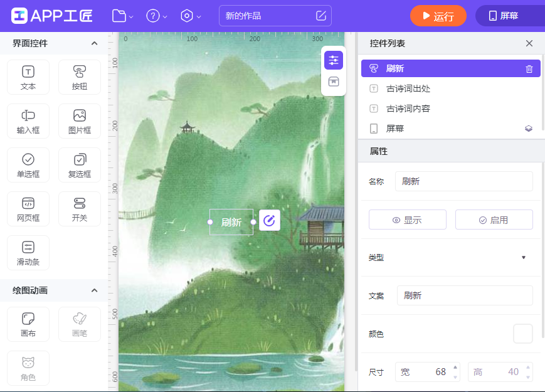Image resolution: width=545 pixels, height=392 pixels.
Task: Select the 刷新 button on canvas
Action: (231, 222)
